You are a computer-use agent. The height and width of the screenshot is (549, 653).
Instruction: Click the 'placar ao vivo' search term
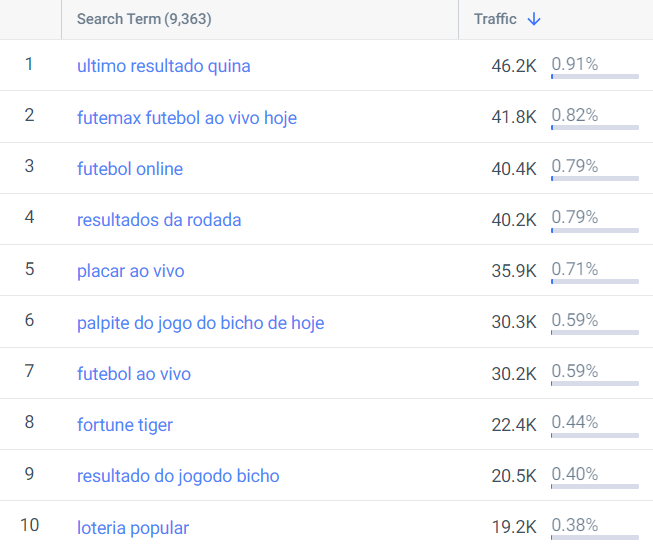coord(131,271)
